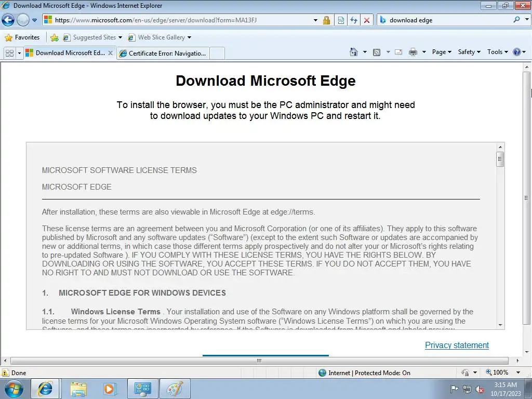This screenshot has width=532, height=399.
Task: Click the RSS Feeds icon
Action: point(377,52)
